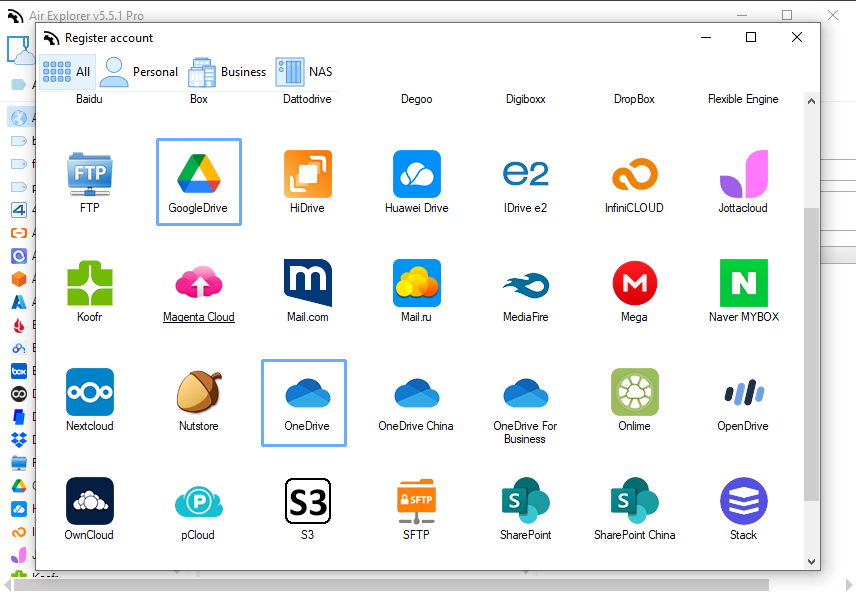Click the Dattodrive label
This screenshot has width=856, height=592.
[x=307, y=99]
